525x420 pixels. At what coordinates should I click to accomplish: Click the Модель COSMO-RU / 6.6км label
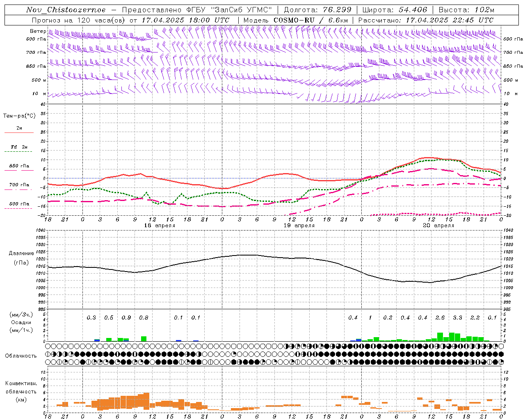[x=296, y=20]
